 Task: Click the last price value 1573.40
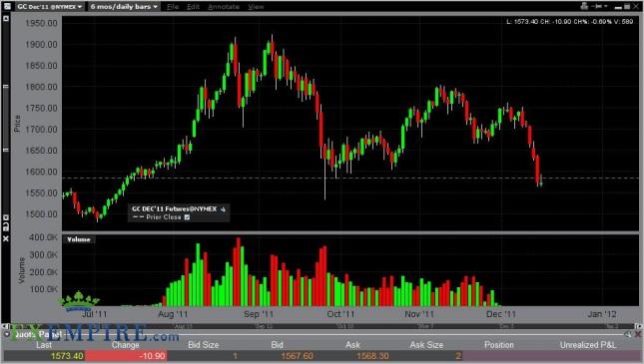(x=67, y=356)
